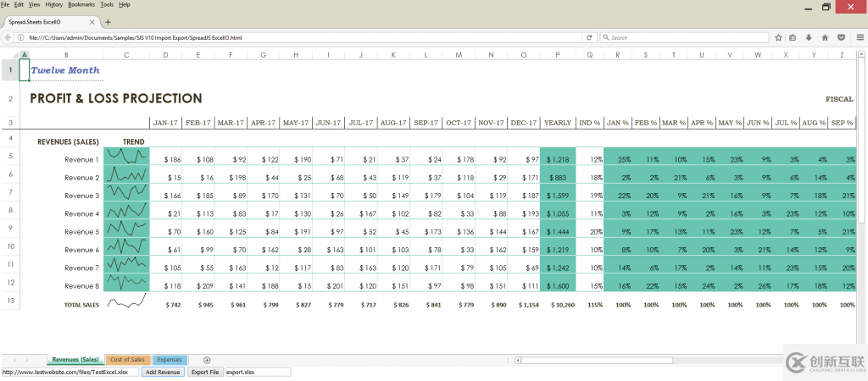
Task: Reload the page with the refresh icon
Action: click(590, 37)
